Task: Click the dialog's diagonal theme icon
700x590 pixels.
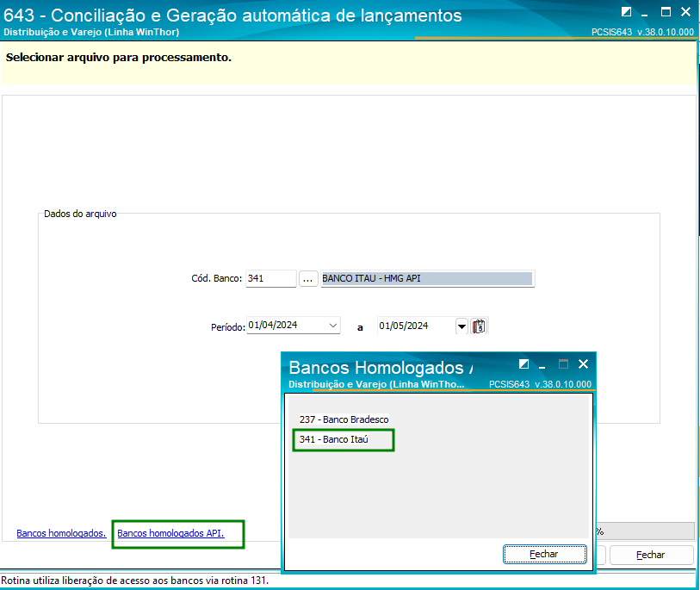Action: [x=524, y=364]
